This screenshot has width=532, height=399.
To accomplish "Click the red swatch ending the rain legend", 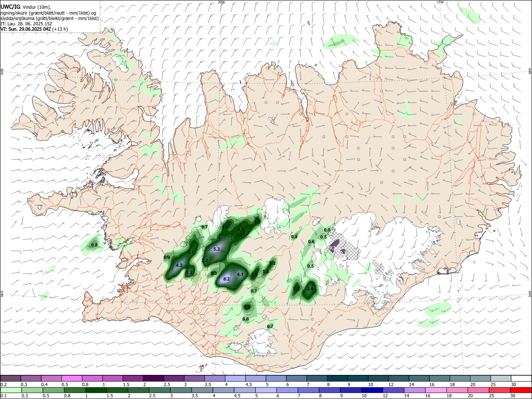I will click(521, 390).
